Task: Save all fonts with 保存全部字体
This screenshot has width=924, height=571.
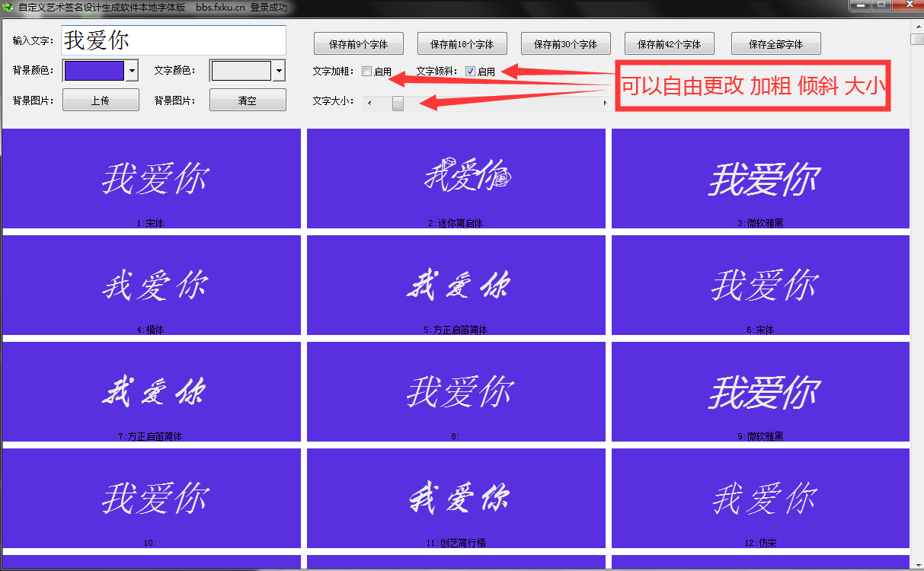Action: tap(775, 43)
